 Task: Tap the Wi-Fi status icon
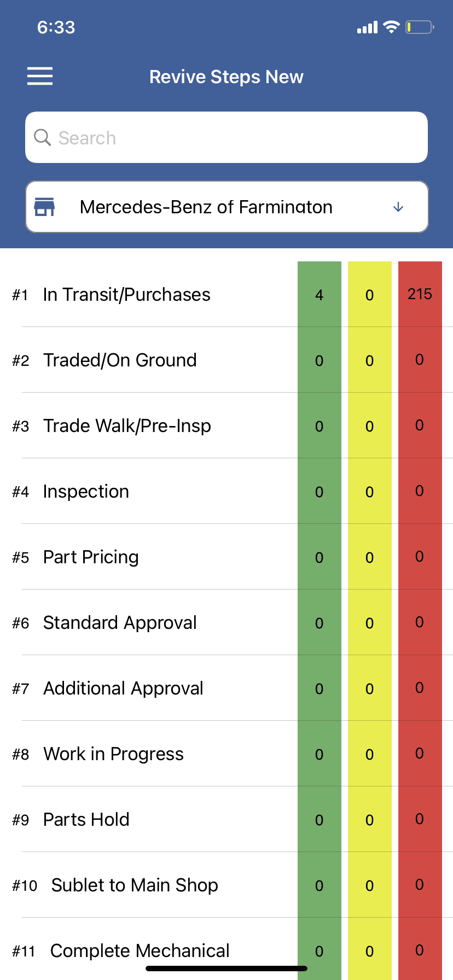(391, 27)
